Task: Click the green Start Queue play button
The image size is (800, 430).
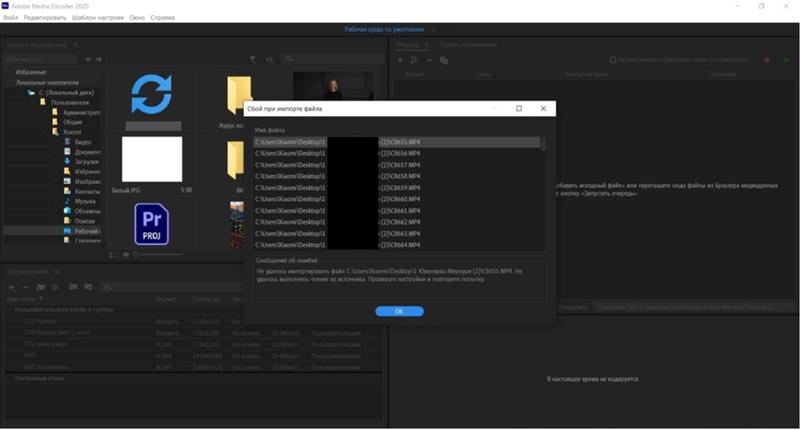Action: coord(786,60)
